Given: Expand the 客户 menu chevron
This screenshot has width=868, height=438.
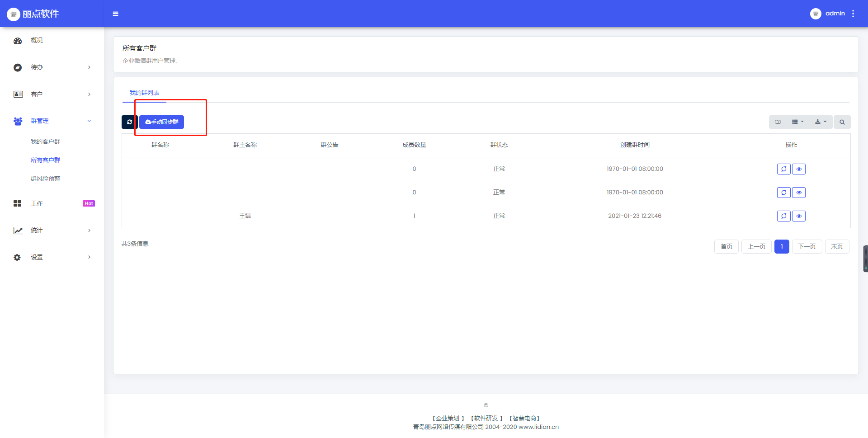Looking at the screenshot, I should [89, 94].
